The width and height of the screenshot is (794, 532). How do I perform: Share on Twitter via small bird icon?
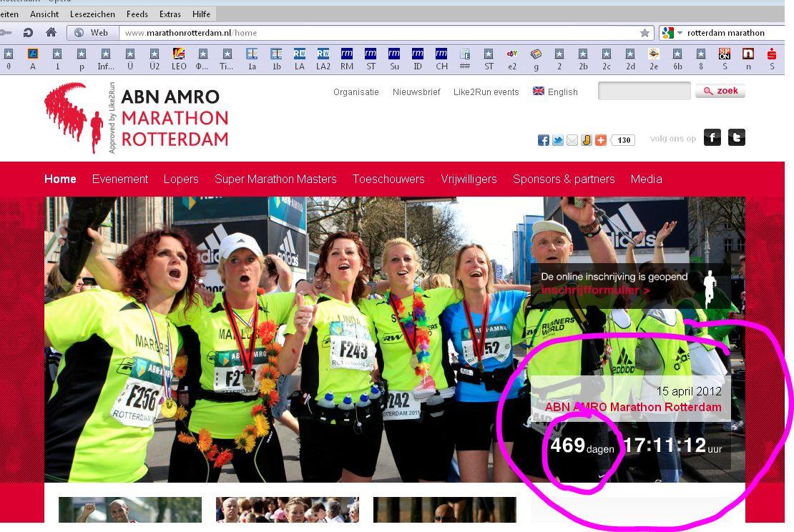point(557,140)
